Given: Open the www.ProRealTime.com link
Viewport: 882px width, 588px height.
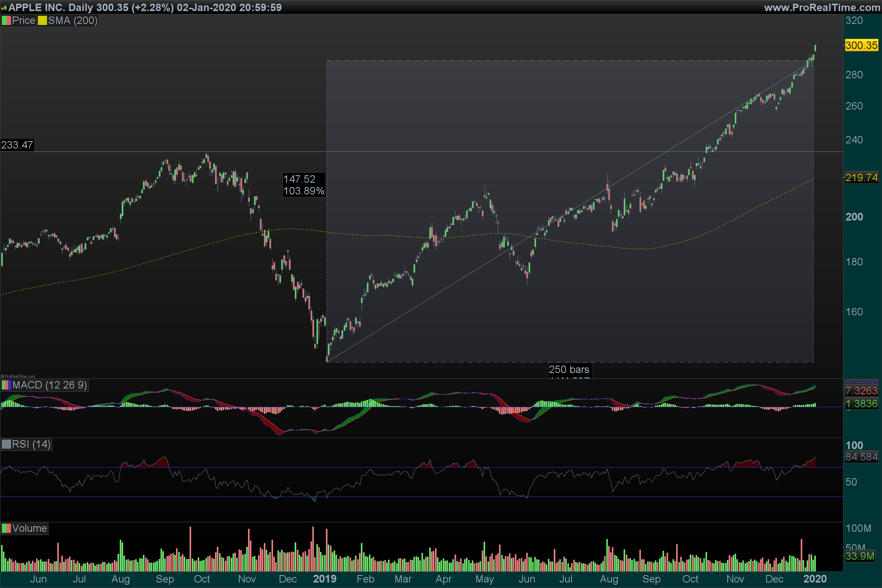Looking at the screenshot, I should pyautogui.click(x=822, y=7).
